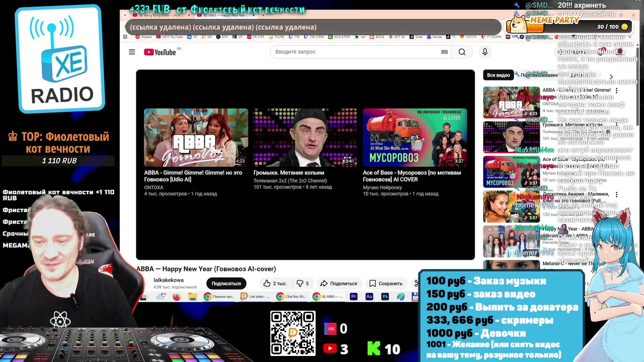The height and width of the screenshot is (362, 644).
Task: Open the ПОЧТА bookmark
Action: 468,37
